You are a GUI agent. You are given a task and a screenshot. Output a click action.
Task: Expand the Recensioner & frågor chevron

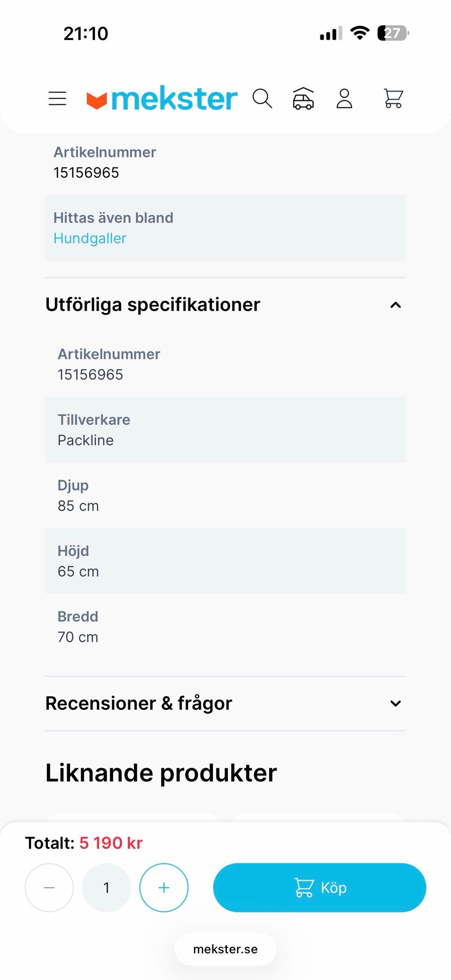(x=396, y=703)
